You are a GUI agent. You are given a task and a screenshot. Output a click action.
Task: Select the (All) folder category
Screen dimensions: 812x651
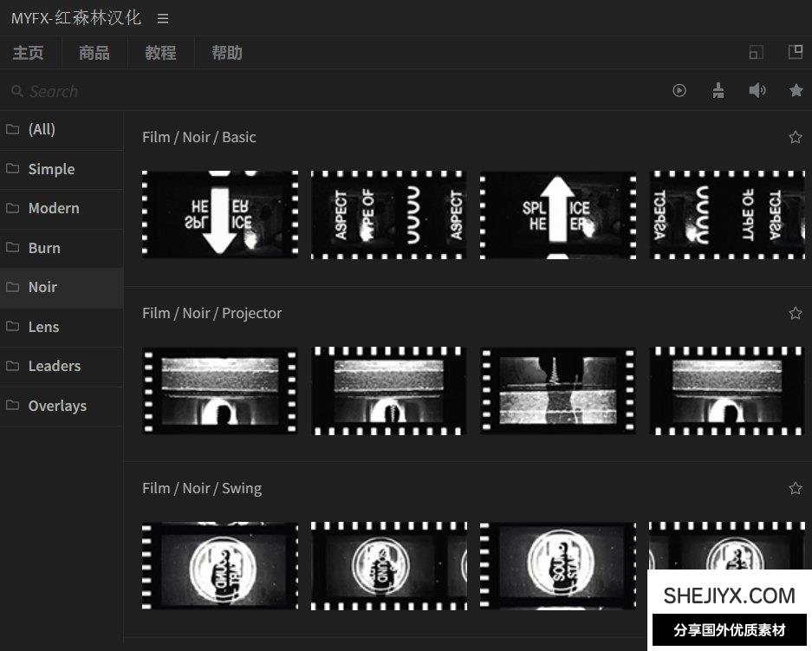tap(42, 129)
